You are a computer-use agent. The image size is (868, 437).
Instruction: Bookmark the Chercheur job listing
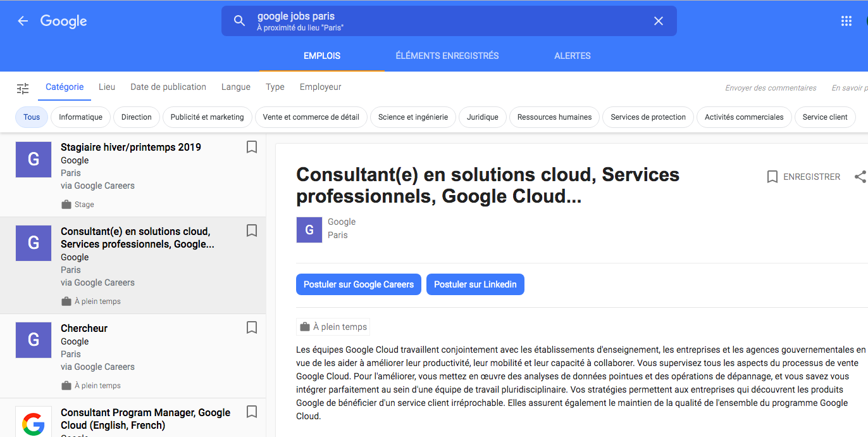[252, 327]
